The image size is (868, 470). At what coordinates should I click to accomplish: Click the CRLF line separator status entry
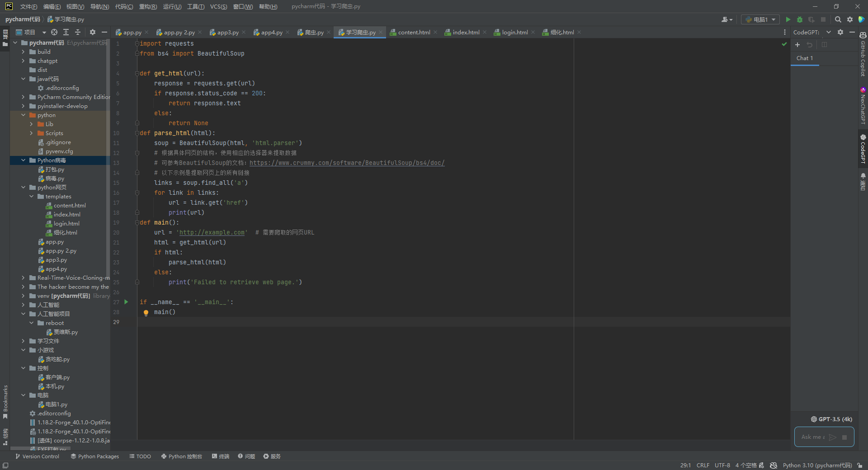click(x=703, y=465)
